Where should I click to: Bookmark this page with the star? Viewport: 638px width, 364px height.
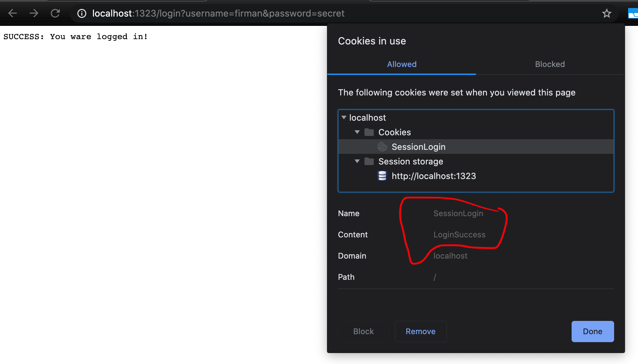point(606,13)
